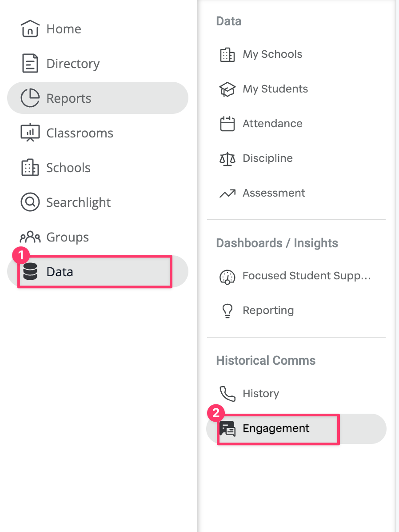The width and height of the screenshot is (399, 532).
Task: Click the Discipline scales icon
Action: [227, 158]
